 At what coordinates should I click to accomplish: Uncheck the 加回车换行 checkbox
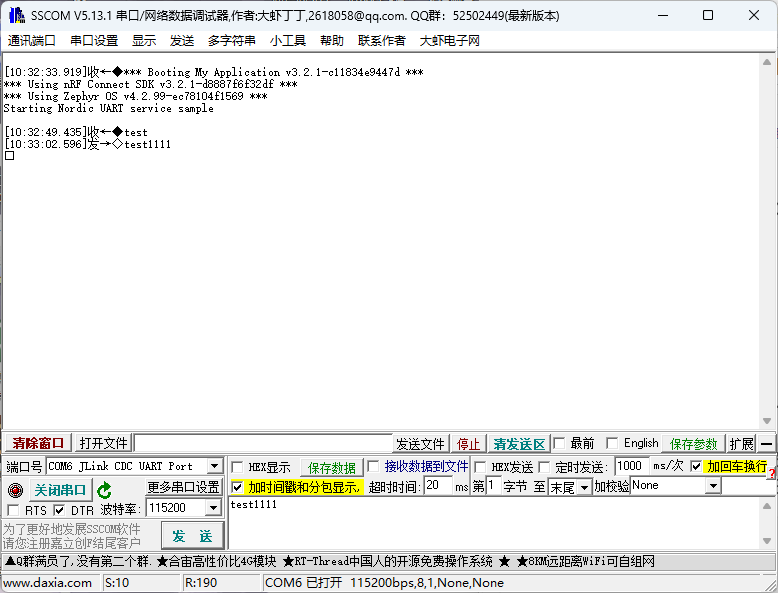coord(696,466)
